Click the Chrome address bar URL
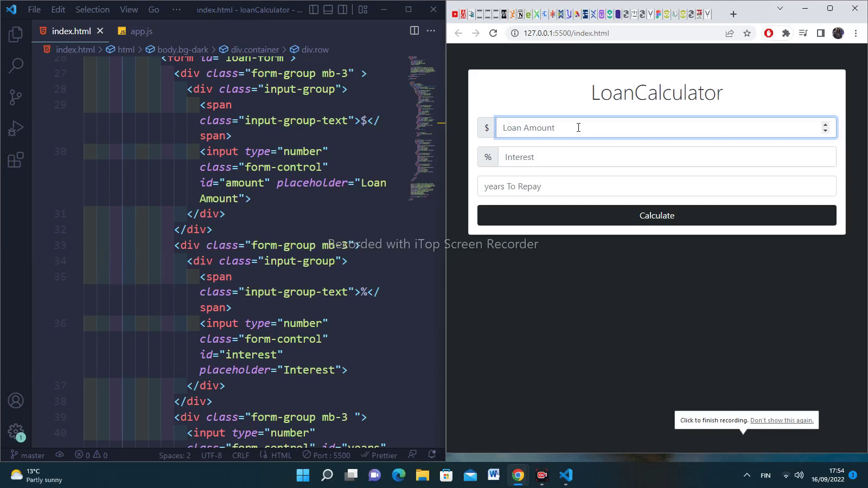The image size is (868, 488). click(566, 33)
